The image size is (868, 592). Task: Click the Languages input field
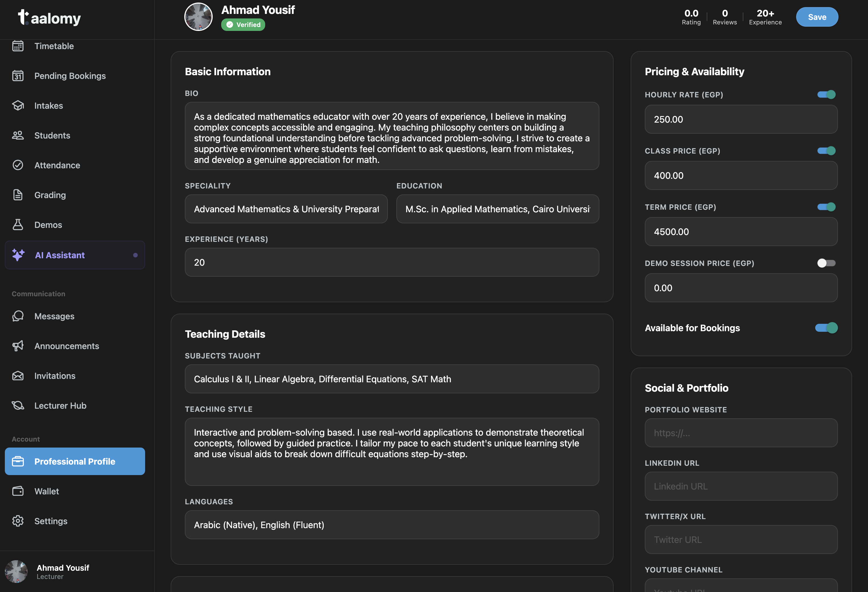pos(392,524)
